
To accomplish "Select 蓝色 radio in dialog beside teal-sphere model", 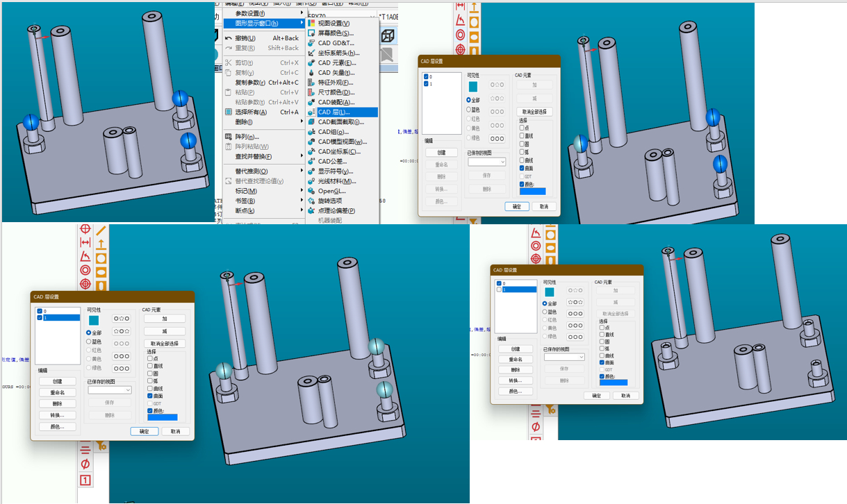I will (90, 342).
